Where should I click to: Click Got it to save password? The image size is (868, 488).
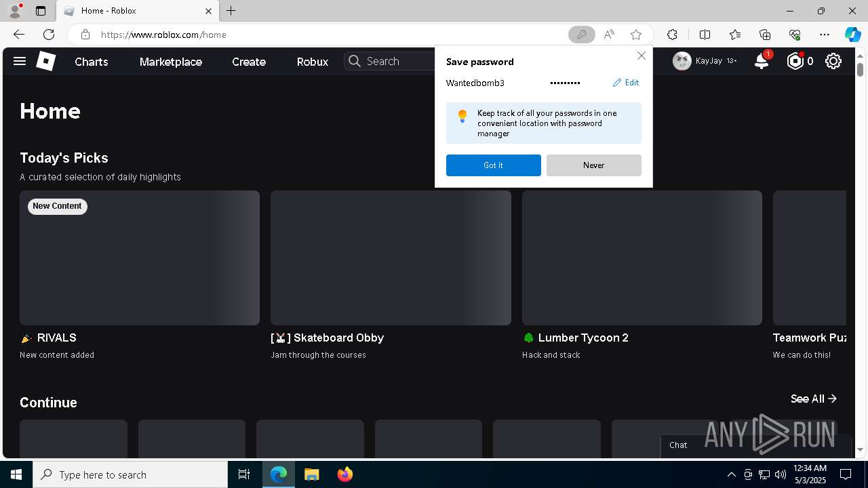(x=494, y=165)
